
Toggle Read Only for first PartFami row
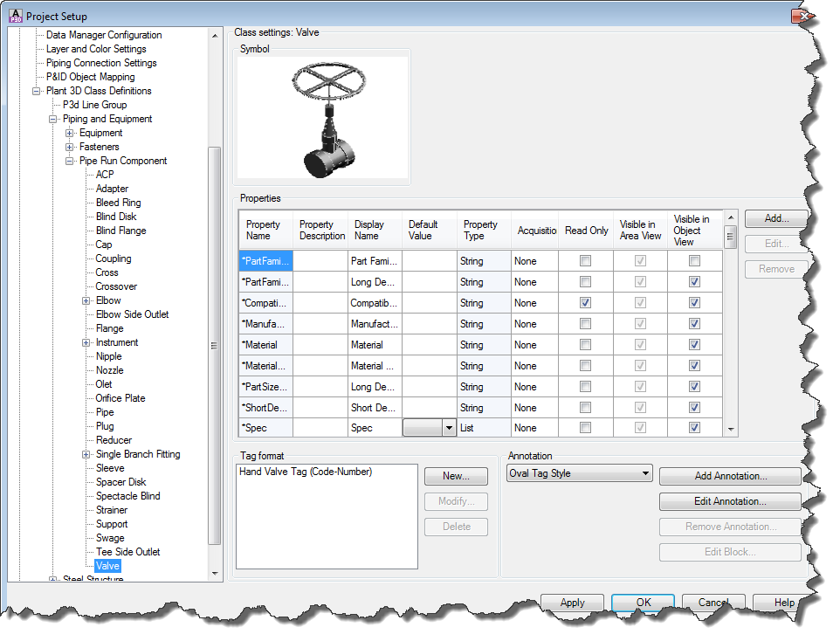pyautogui.click(x=586, y=261)
